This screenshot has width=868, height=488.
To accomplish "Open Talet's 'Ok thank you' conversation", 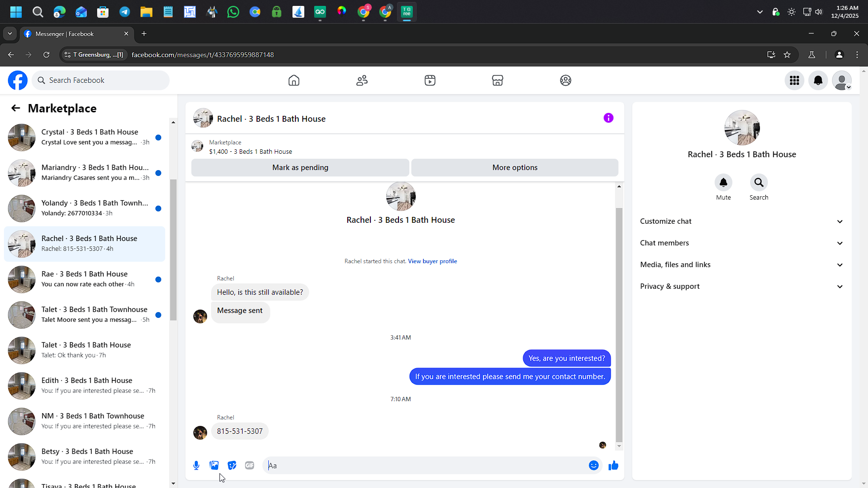I will (85, 350).
